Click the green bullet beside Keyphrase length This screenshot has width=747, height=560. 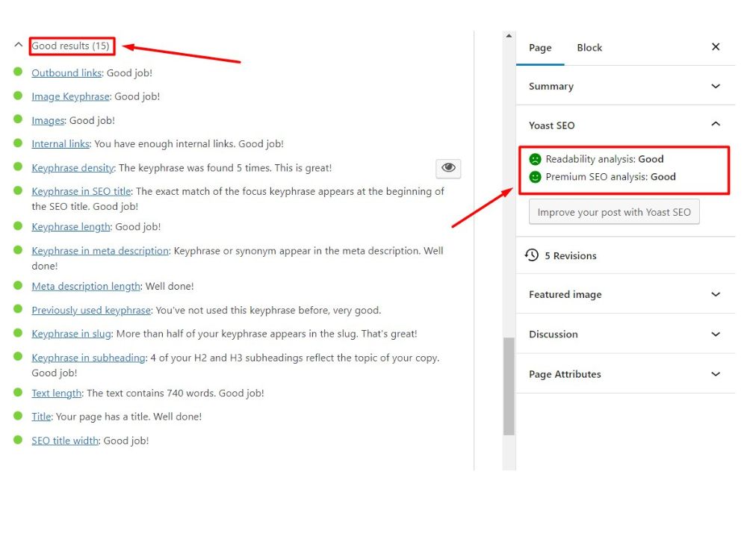coord(18,225)
